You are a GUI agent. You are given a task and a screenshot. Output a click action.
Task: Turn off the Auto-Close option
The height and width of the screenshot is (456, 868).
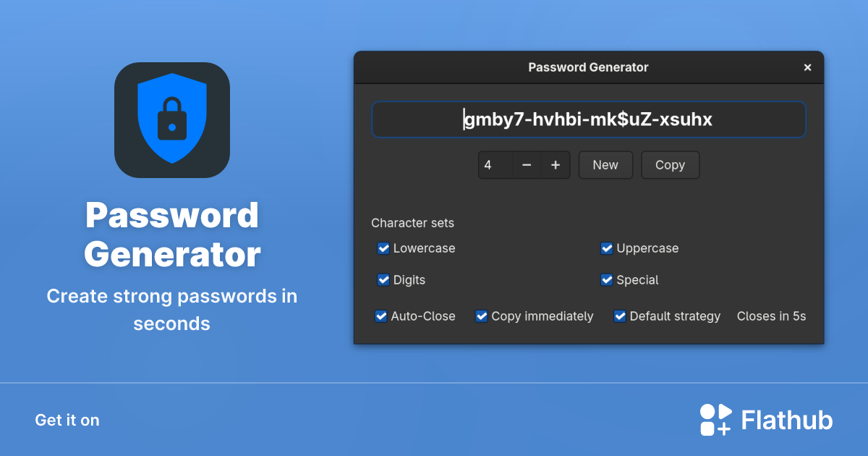381,316
